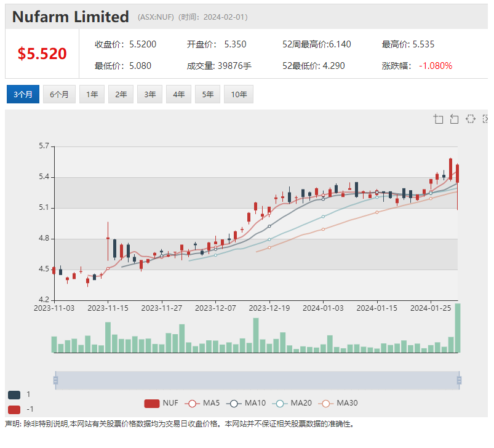This screenshot has height=448, width=494.
Task: Click the tallest volume bar at far right
Action: point(458,328)
